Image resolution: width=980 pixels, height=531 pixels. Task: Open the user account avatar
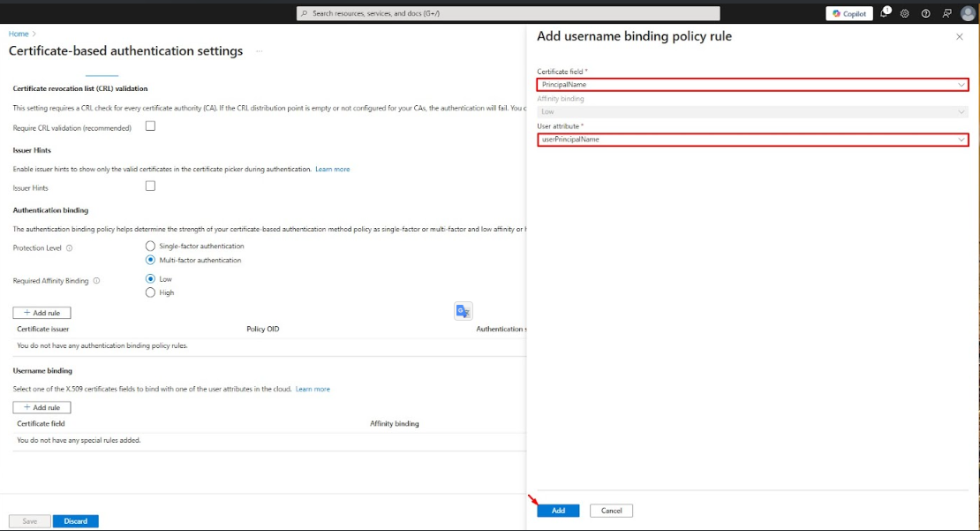pyautogui.click(x=968, y=13)
